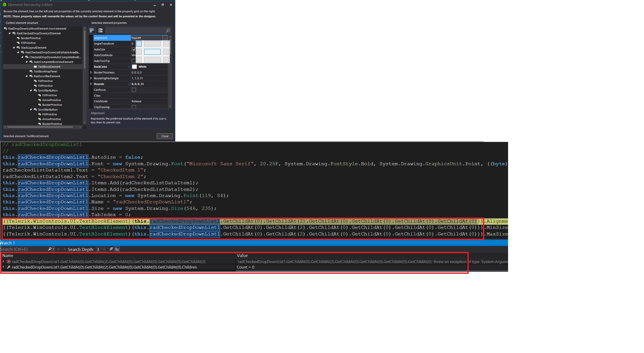This screenshot has width=644, height=353.
Task: Click the Watch search forward arrow
Action: click(x=64, y=249)
